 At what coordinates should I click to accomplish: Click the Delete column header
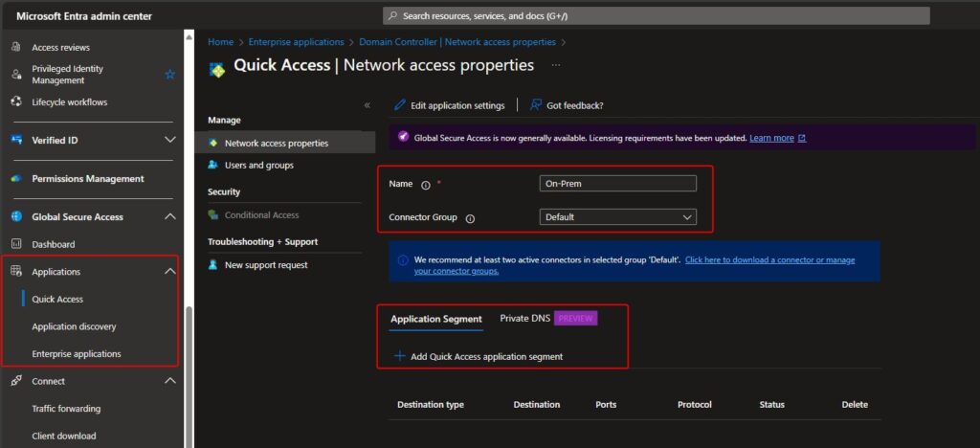(x=855, y=405)
